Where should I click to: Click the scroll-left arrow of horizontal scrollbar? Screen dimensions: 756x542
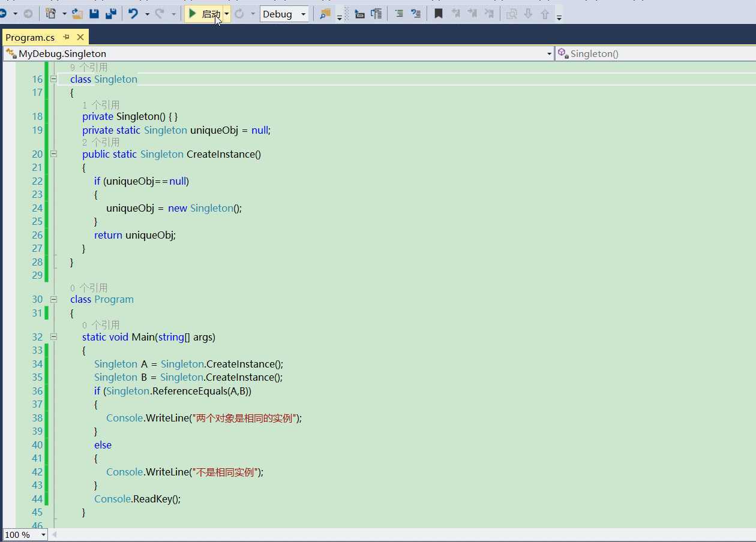point(56,535)
